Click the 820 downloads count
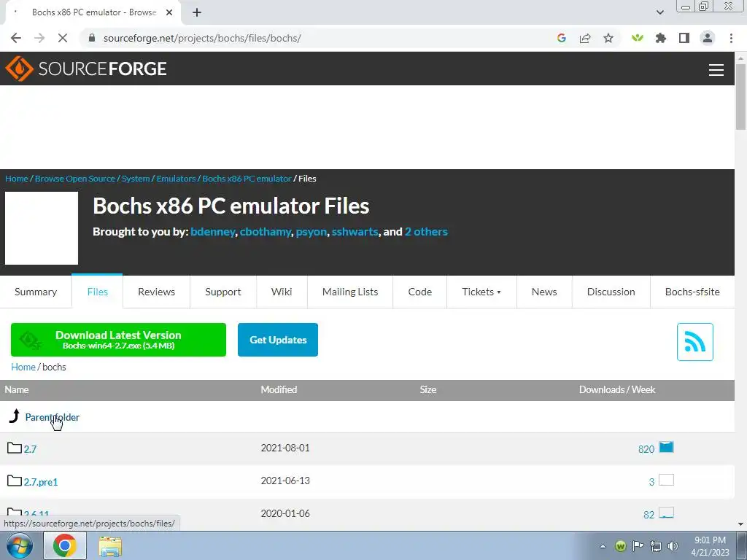This screenshot has height=560, width=747. [646, 449]
